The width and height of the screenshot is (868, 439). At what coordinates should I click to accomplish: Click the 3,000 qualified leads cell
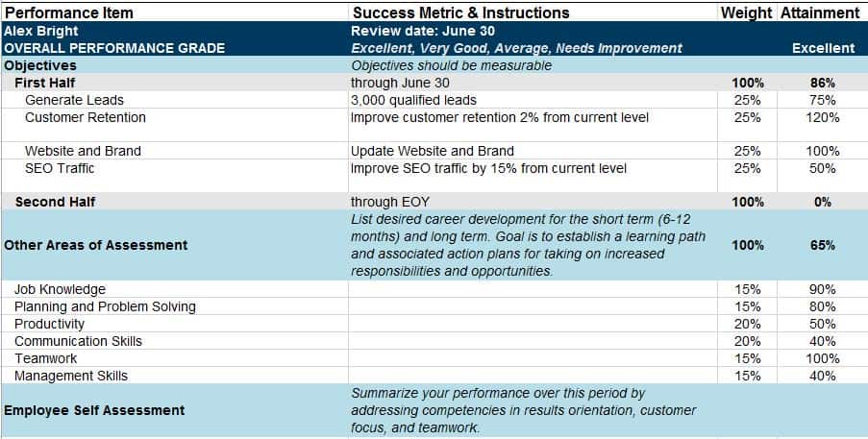click(413, 100)
